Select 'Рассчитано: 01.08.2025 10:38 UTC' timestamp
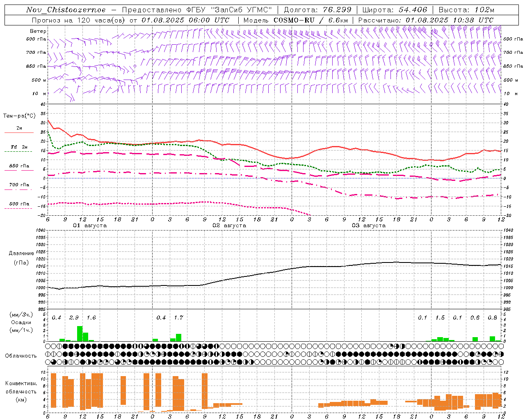The height and width of the screenshot is (420, 525). point(426,20)
